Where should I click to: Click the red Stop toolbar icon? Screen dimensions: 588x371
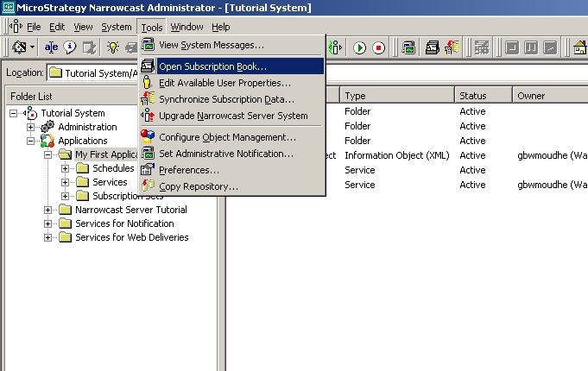pyautogui.click(x=379, y=47)
